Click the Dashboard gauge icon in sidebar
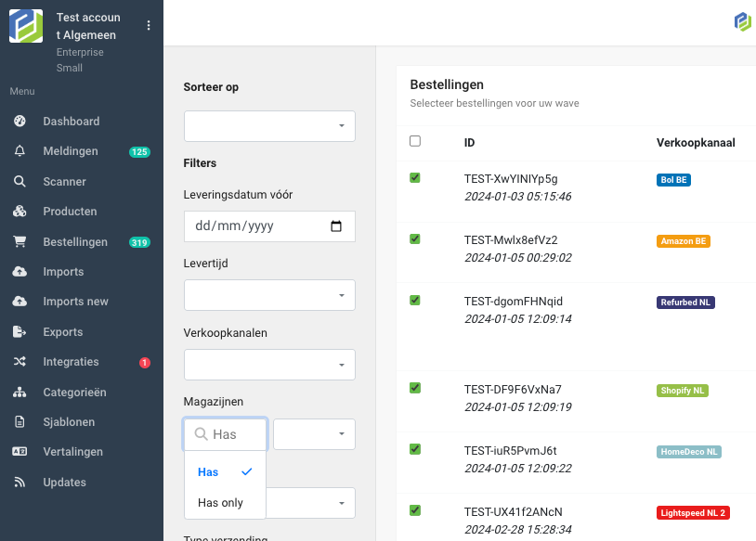This screenshot has height=541, width=756. (x=20, y=122)
